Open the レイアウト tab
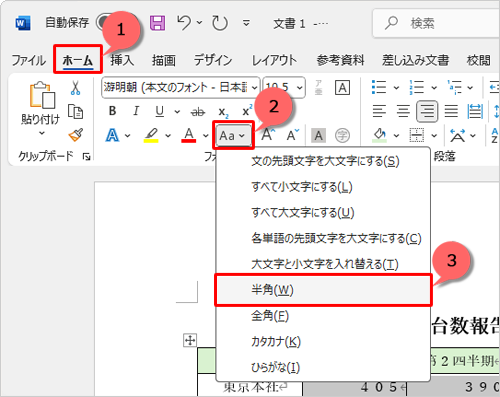Viewport: 500px width, 397px height. pos(274,60)
